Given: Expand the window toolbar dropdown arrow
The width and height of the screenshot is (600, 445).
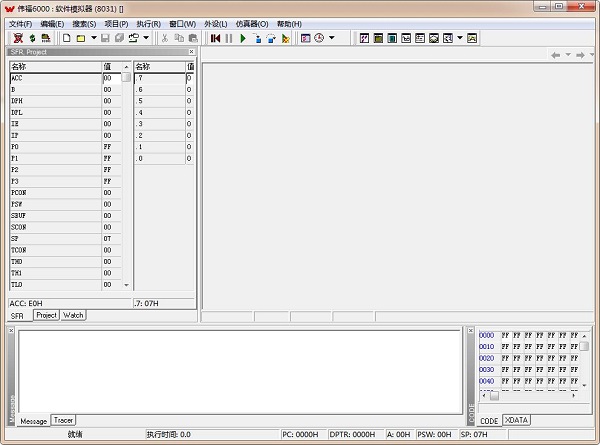Looking at the screenshot, I should point(460,38).
